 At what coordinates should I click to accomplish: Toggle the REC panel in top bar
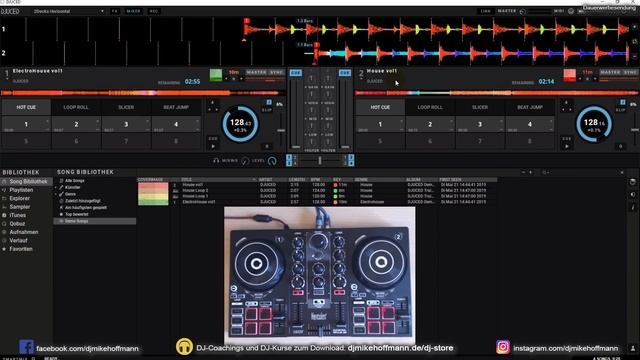(x=153, y=11)
